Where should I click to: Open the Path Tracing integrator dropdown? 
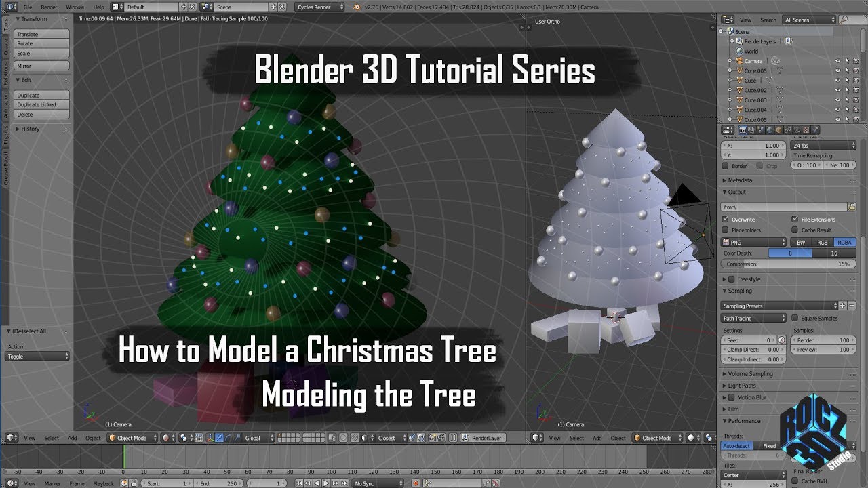tap(754, 318)
